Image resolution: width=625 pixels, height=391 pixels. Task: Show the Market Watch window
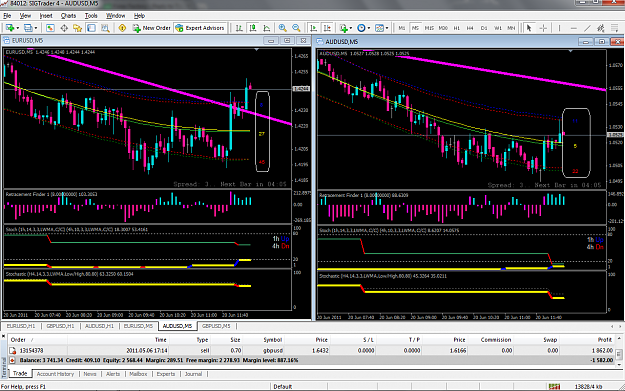click(50, 28)
